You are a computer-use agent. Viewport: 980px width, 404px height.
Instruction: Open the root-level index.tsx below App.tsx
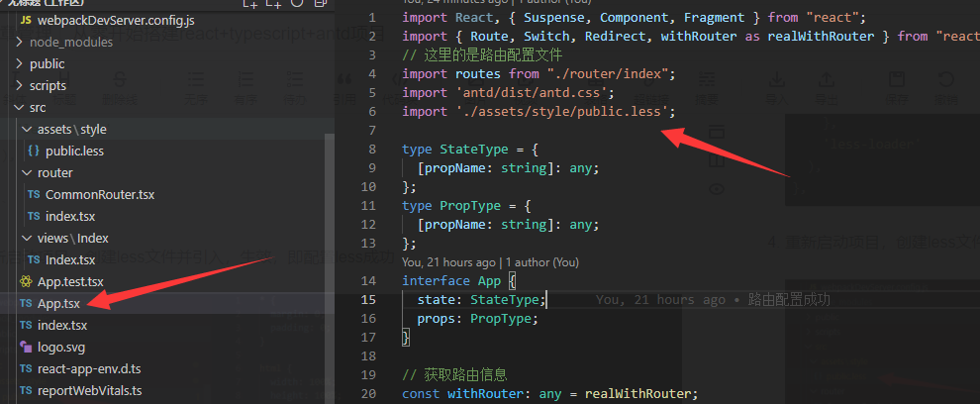pyautogui.click(x=62, y=325)
